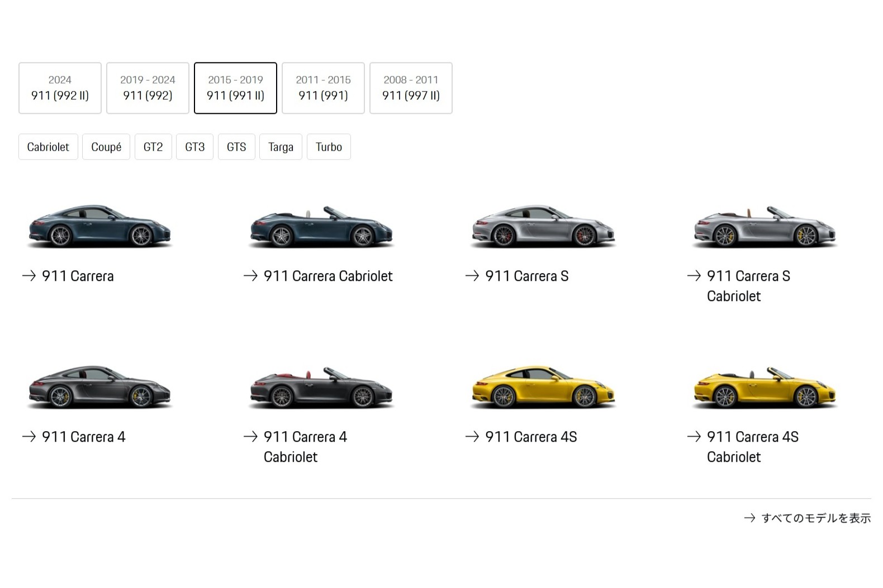The width and height of the screenshot is (883, 588).
Task: Toggle the GT2 filter chip
Action: pyautogui.click(x=153, y=147)
